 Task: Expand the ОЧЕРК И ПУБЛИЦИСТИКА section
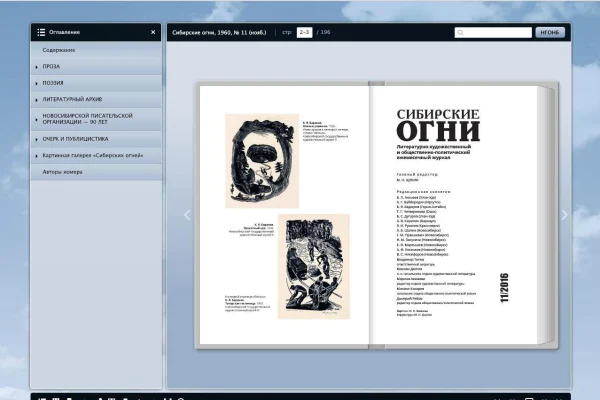[x=96, y=139]
